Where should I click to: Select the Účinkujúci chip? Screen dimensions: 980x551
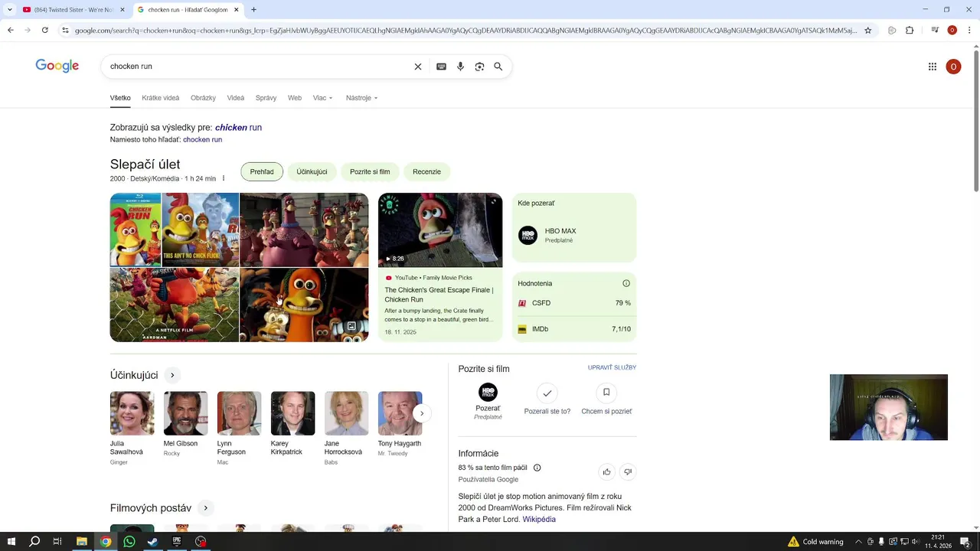[x=312, y=171]
